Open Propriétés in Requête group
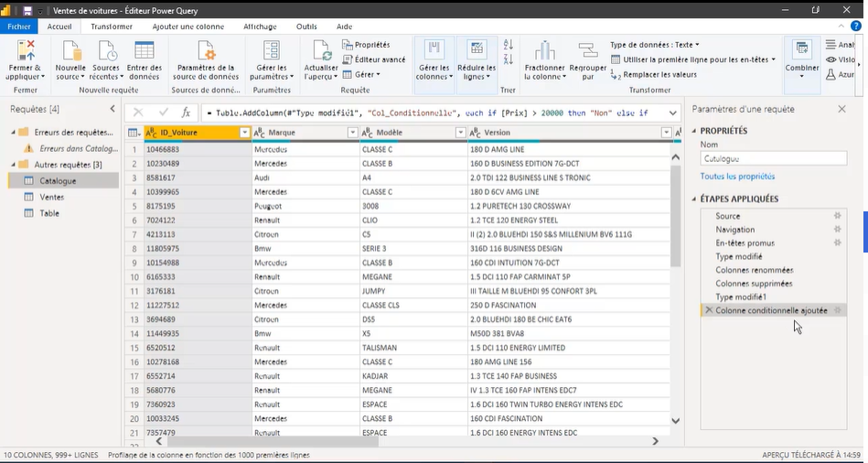The image size is (868, 463). coord(367,45)
